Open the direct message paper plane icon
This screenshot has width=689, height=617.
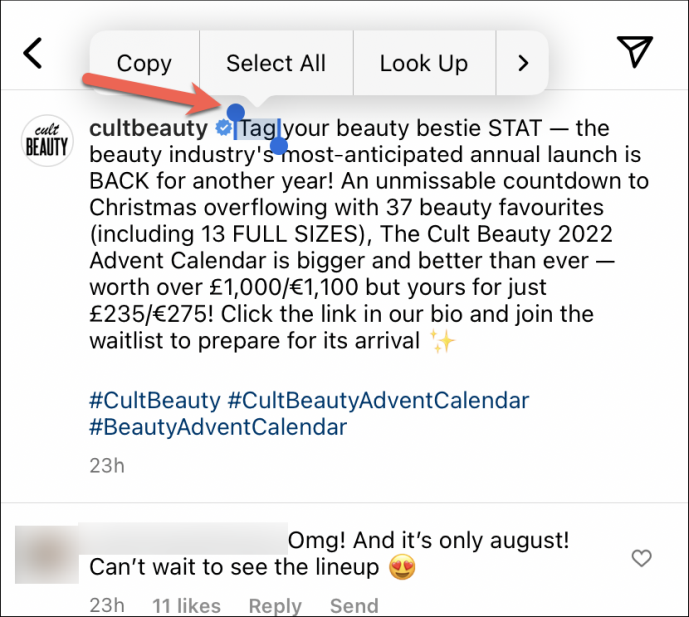point(634,52)
